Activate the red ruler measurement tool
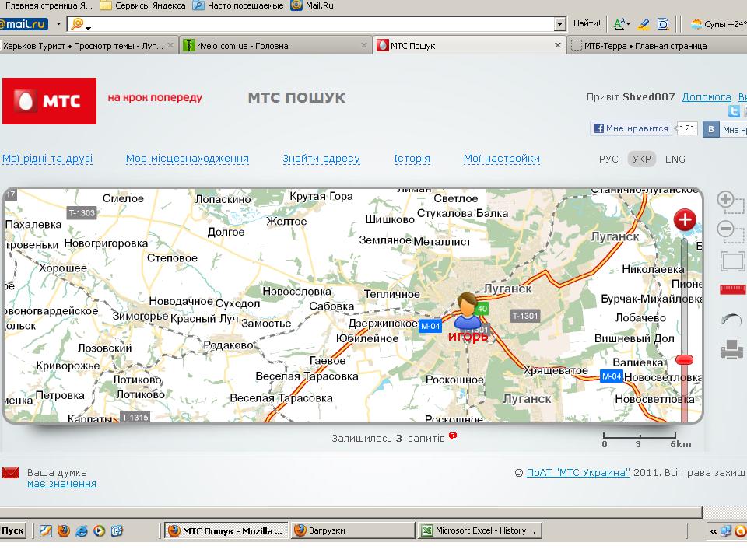The height and width of the screenshot is (560, 747). pyautogui.click(x=732, y=289)
